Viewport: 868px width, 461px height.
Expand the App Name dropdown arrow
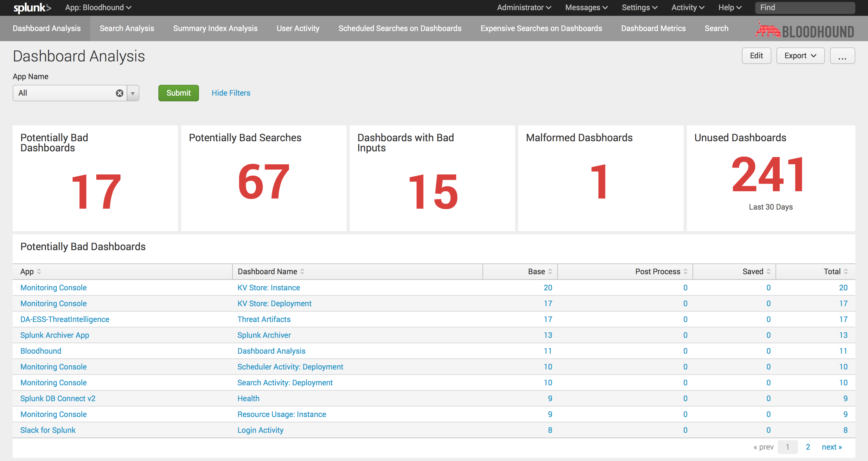point(133,93)
